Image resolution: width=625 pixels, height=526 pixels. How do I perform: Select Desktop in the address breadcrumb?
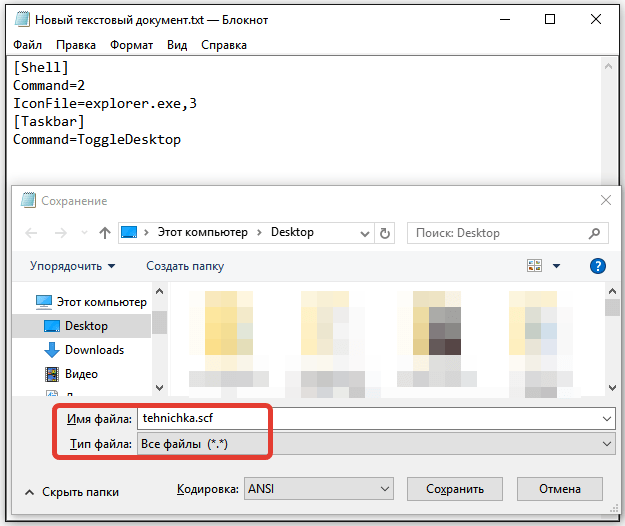pyautogui.click(x=292, y=232)
